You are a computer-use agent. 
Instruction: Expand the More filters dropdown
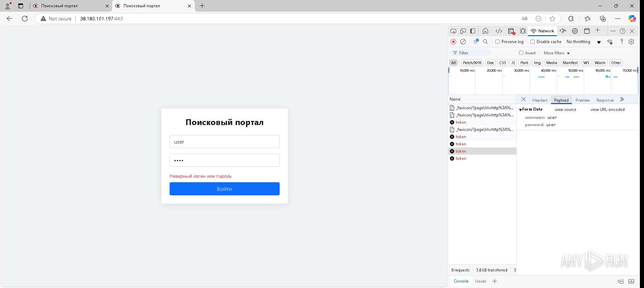pyautogui.click(x=557, y=53)
